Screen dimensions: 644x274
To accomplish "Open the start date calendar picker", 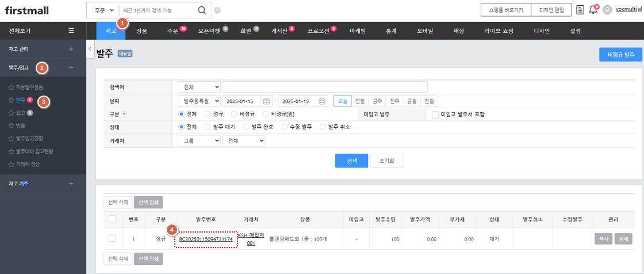I will point(265,101).
